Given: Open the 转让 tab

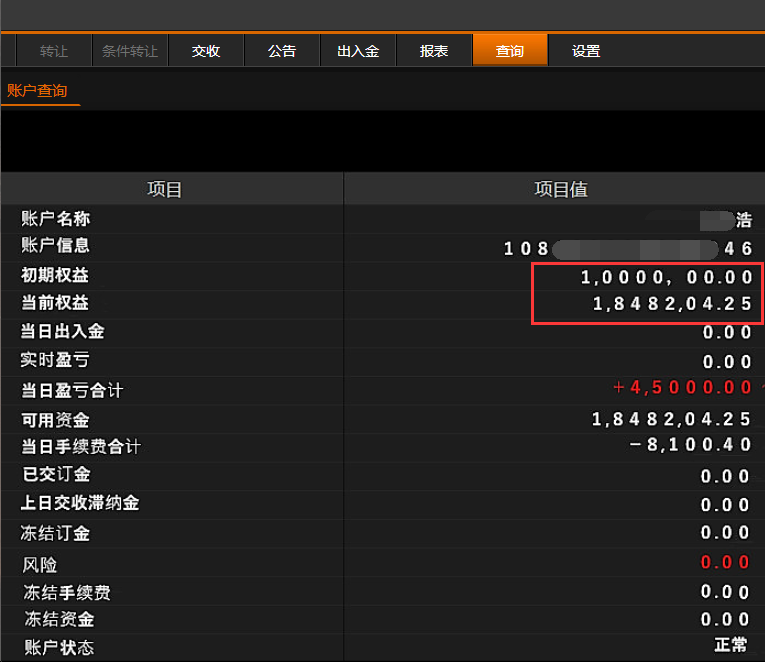Looking at the screenshot, I should [54, 51].
